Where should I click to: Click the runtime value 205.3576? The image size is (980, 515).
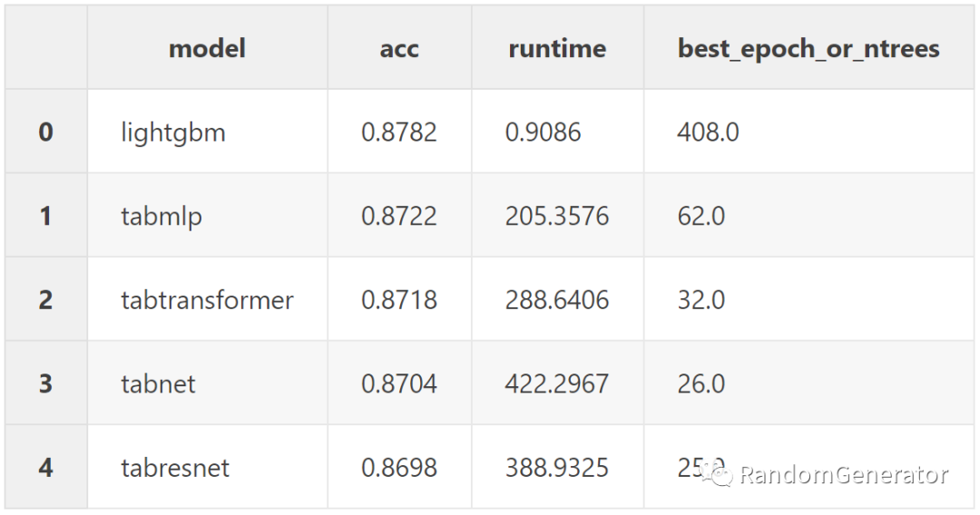click(557, 217)
